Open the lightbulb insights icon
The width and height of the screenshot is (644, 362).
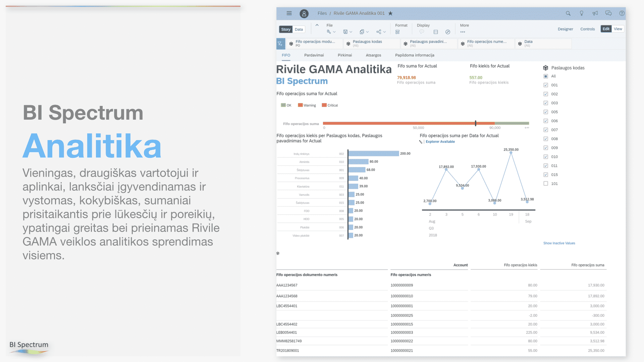(581, 13)
